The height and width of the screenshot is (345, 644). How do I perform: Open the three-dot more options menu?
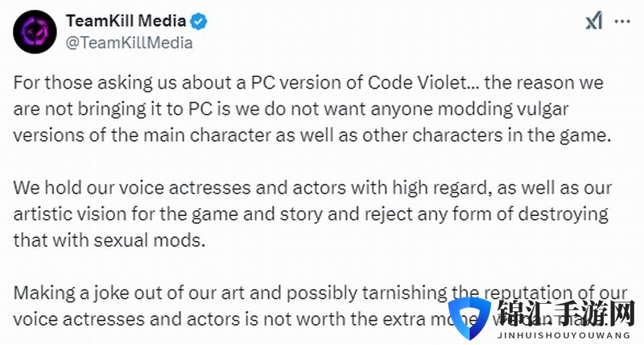pos(622,21)
